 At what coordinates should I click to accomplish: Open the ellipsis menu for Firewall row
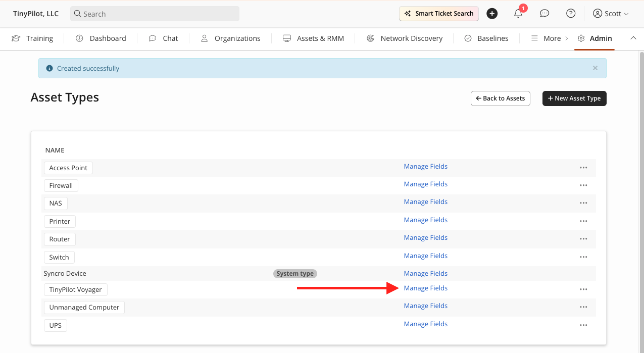pos(583,185)
